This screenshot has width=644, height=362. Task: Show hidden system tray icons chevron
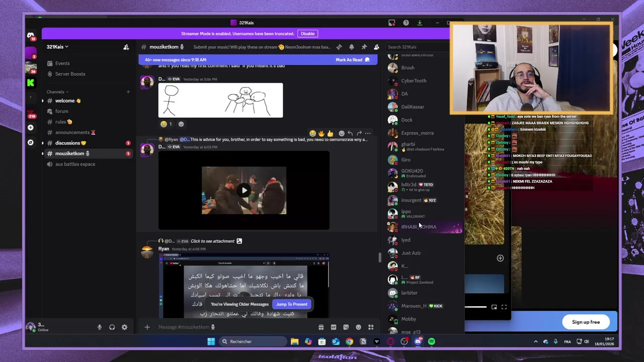click(x=535, y=342)
